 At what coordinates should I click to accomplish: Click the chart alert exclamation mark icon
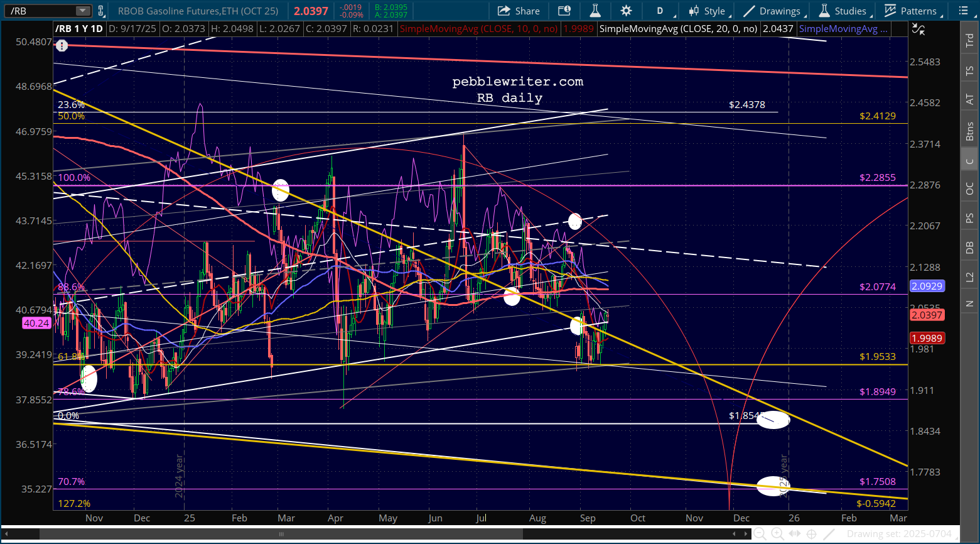[62, 45]
